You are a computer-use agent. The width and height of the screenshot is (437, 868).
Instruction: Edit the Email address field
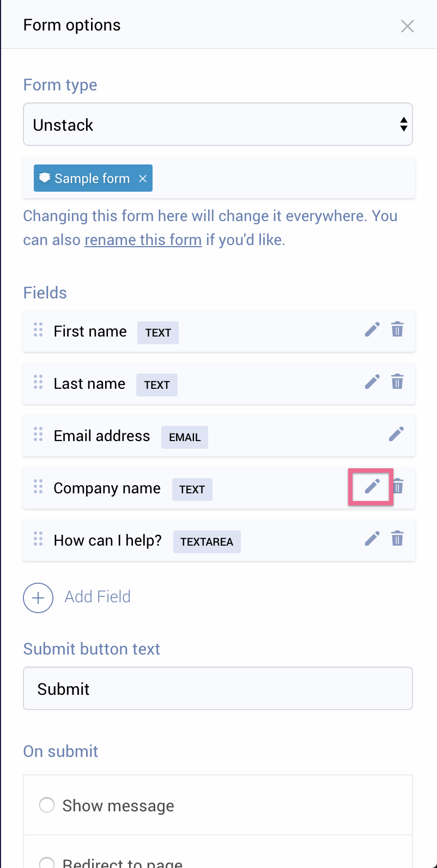(x=396, y=434)
